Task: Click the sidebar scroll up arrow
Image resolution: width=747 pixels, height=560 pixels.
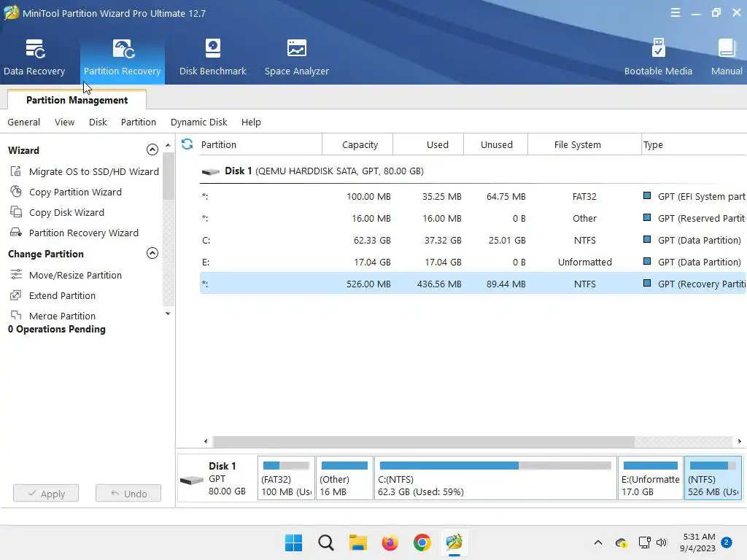Action: point(168,145)
